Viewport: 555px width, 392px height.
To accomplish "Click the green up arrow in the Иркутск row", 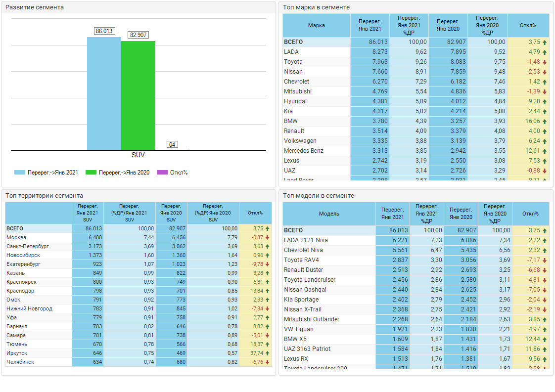I will (x=268, y=353).
